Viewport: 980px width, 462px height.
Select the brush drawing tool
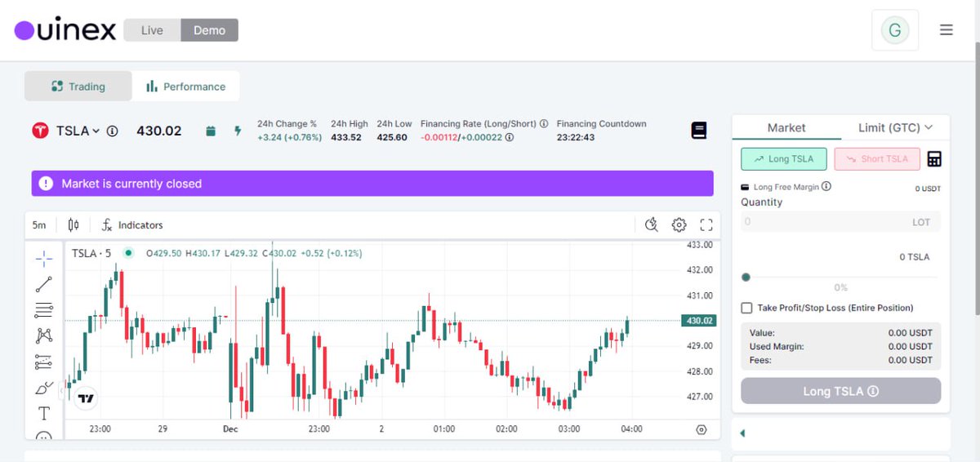coord(44,387)
